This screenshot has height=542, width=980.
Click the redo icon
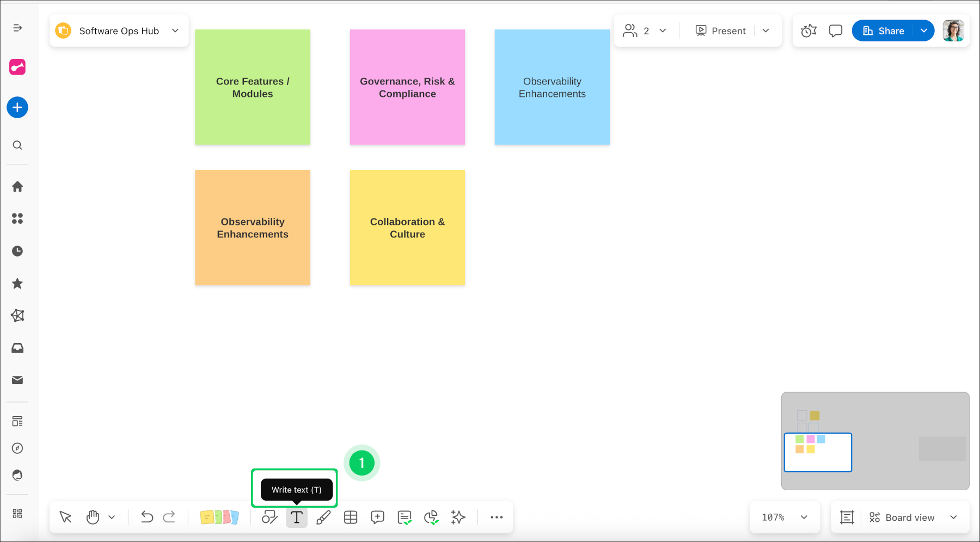(x=170, y=517)
